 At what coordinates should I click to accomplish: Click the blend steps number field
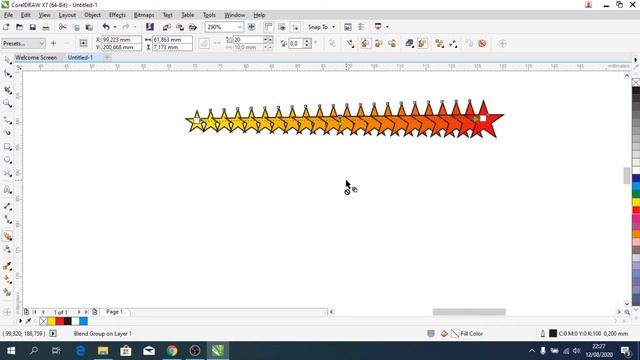tap(248, 40)
